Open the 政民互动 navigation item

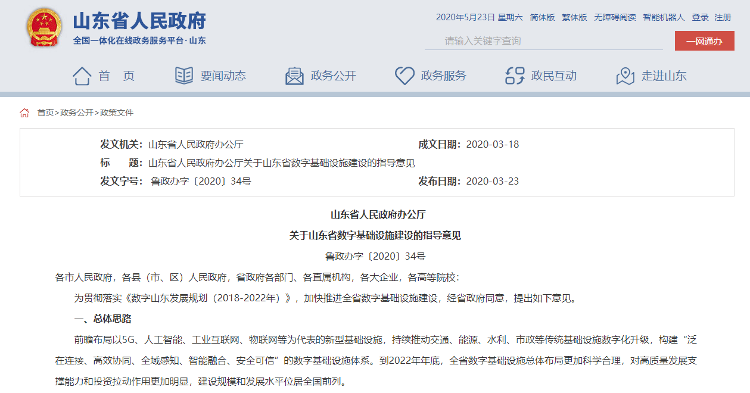point(553,76)
